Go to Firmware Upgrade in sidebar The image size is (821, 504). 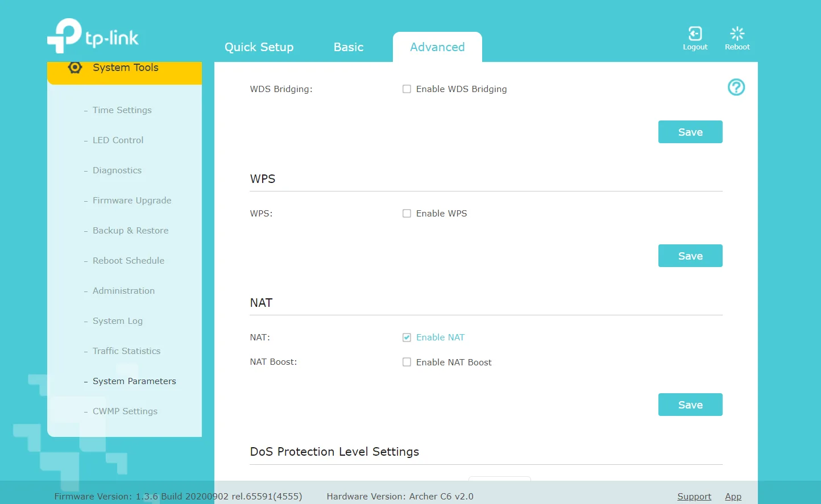[132, 201]
